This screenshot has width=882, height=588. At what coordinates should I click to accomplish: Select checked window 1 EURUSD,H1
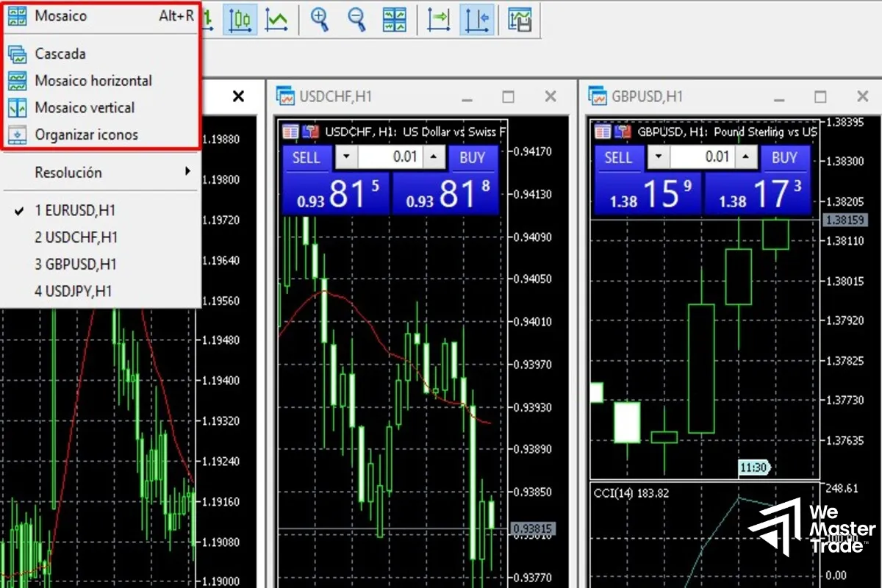pyautogui.click(x=75, y=211)
